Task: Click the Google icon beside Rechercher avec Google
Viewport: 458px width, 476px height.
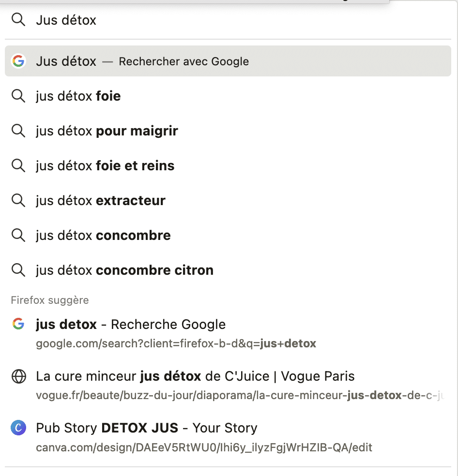Action: click(x=18, y=61)
